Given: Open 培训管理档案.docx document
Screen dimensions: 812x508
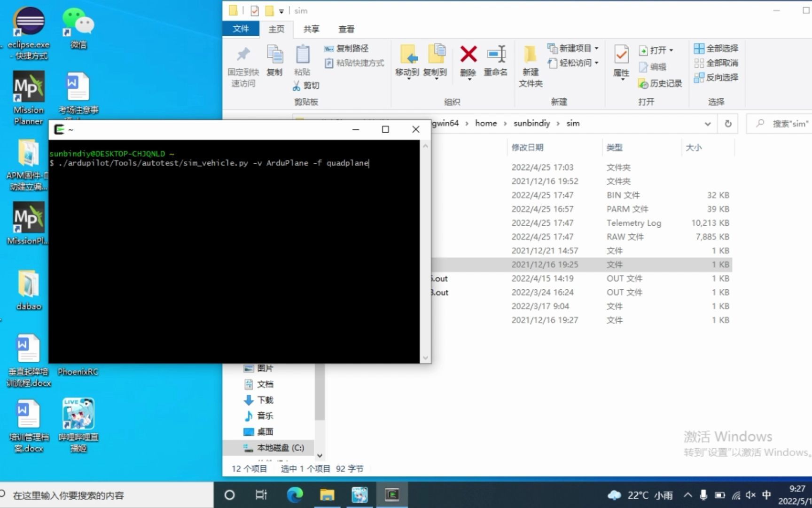Looking at the screenshot, I should (x=29, y=426).
